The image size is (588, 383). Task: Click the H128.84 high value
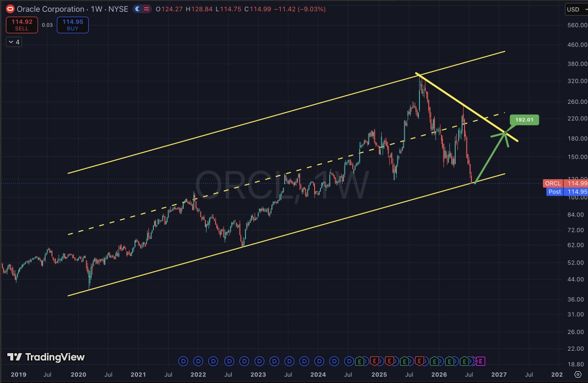[198, 9]
